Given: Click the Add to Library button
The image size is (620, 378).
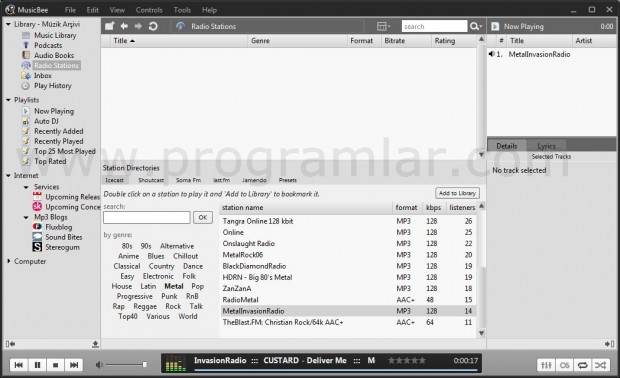Looking at the screenshot, I should [x=457, y=193].
